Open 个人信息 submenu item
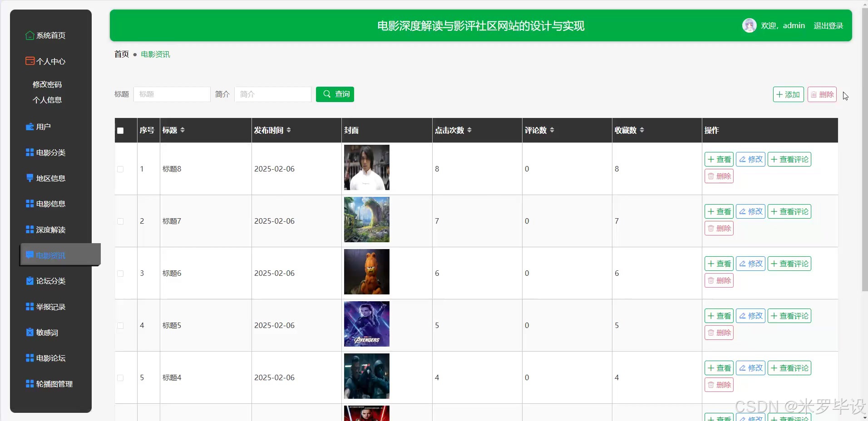Viewport: 868px width, 421px height. [47, 100]
